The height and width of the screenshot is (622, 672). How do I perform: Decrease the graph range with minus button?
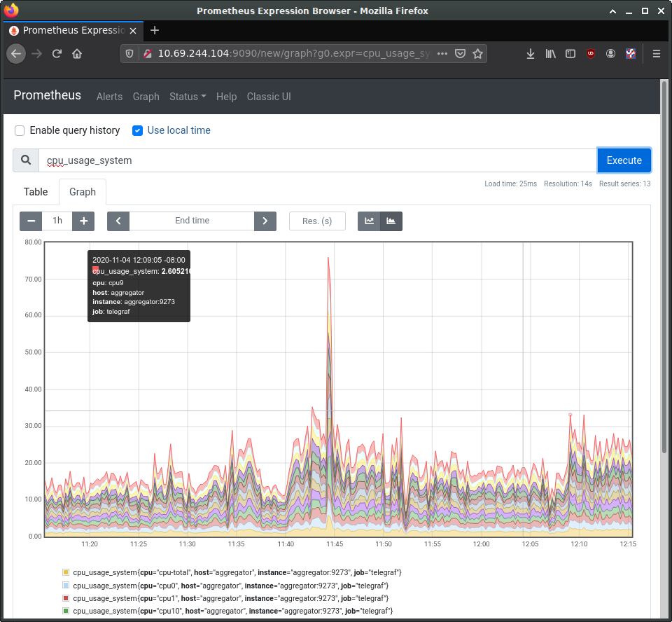[x=31, y=221]
